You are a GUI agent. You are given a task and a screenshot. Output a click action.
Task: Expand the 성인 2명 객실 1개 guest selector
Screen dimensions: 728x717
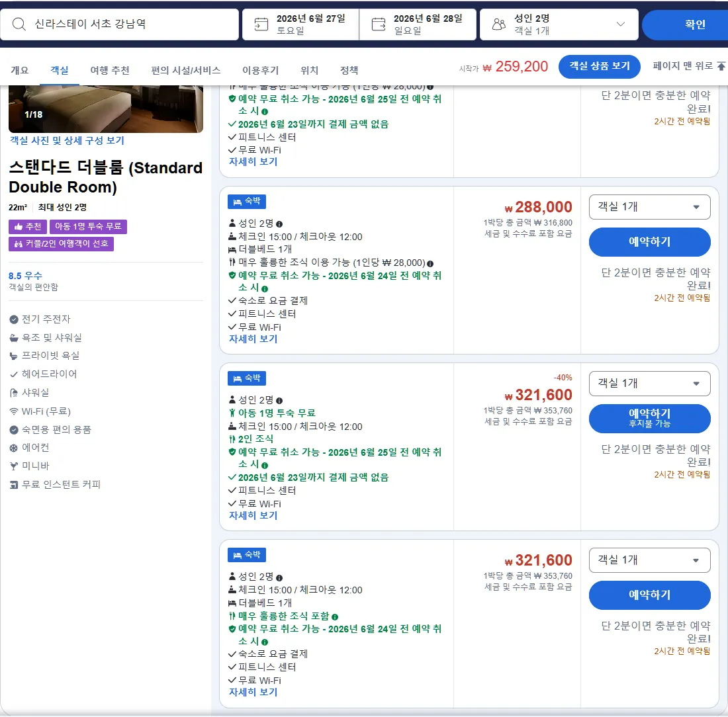click(559, 24)
